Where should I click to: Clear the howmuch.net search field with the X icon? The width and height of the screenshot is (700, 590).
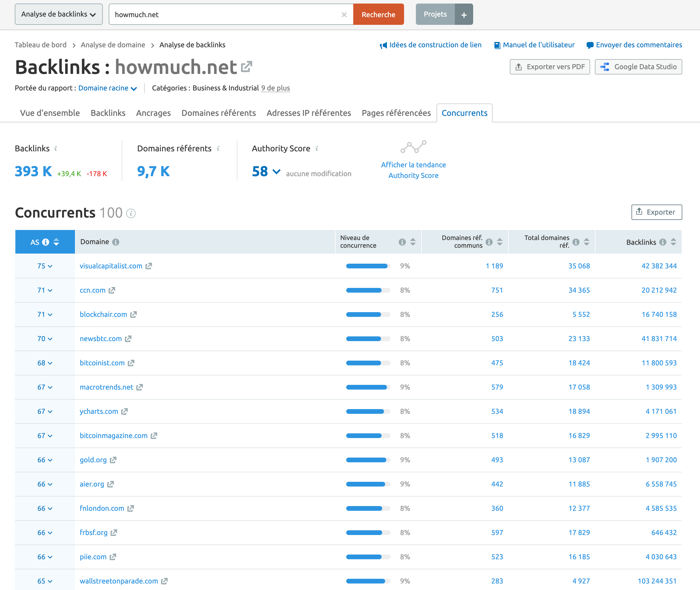pyautogui.click(x=344, y=15)
